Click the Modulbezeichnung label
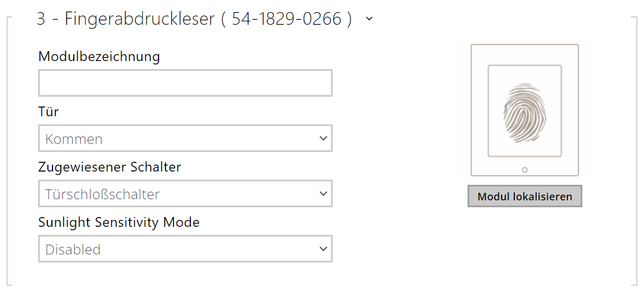 pos(99,56)
